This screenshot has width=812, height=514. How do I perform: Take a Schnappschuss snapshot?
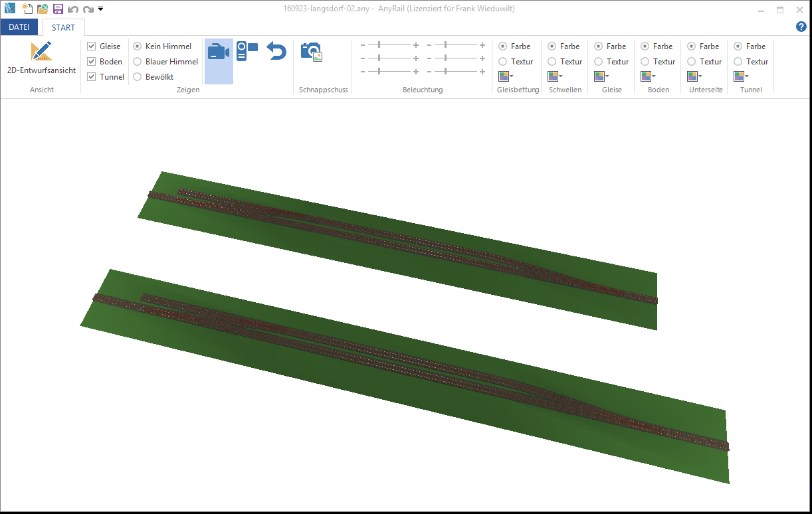point(311,52)
